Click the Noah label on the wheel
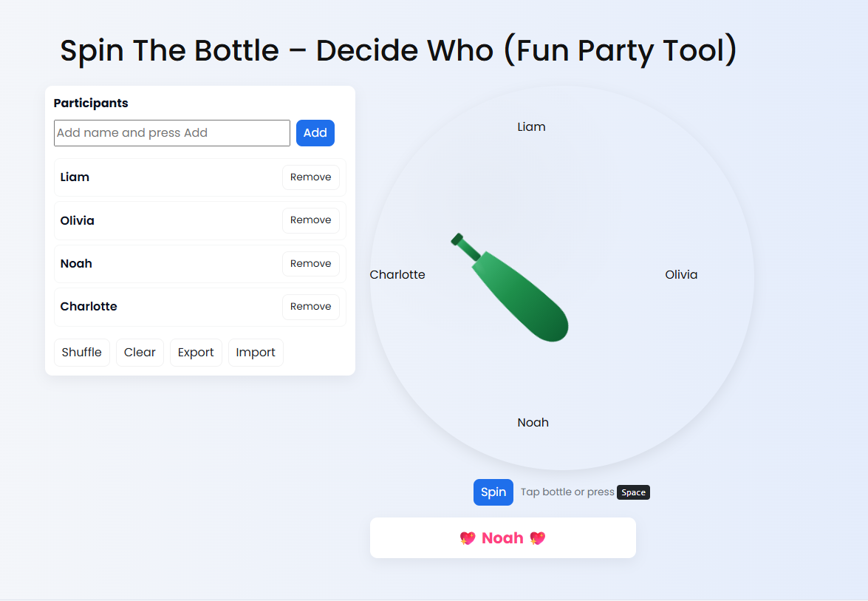Viewport: 868px width, 601px height. tap(533, 423)
